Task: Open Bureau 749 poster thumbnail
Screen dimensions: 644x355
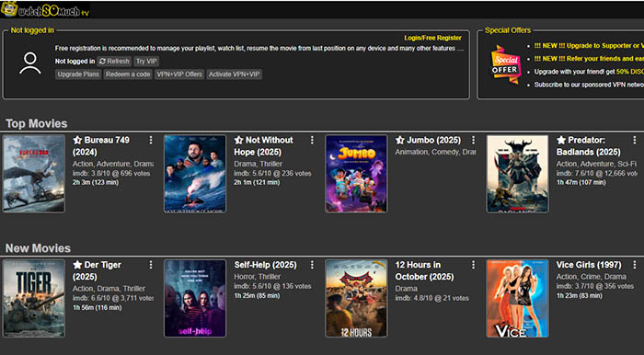Action: coord(34,174)
